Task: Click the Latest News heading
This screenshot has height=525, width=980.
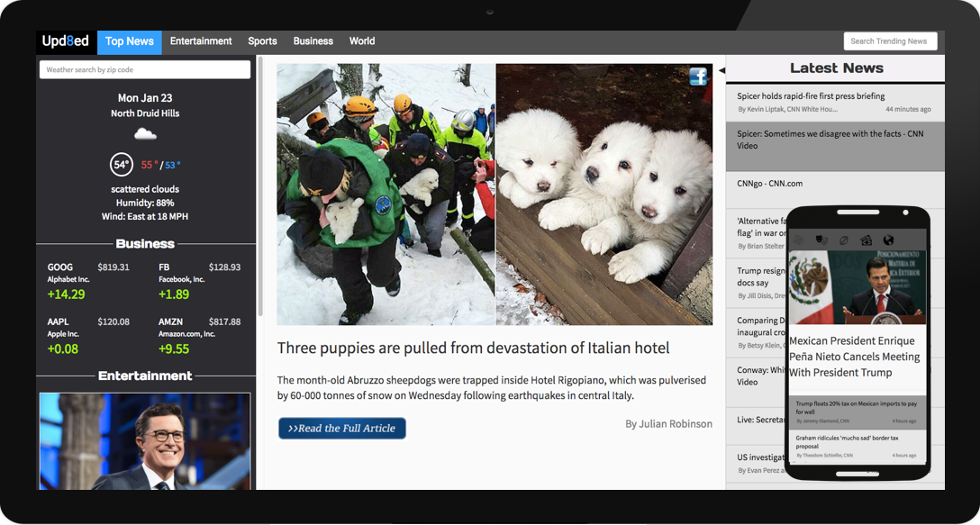Action: (836, 68)
